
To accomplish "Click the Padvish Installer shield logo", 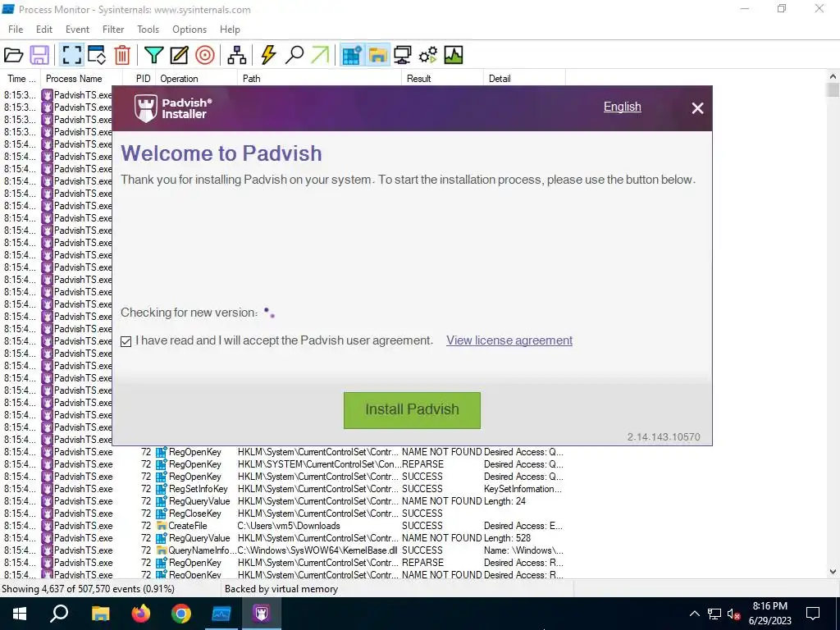I will tap(145, 108).
